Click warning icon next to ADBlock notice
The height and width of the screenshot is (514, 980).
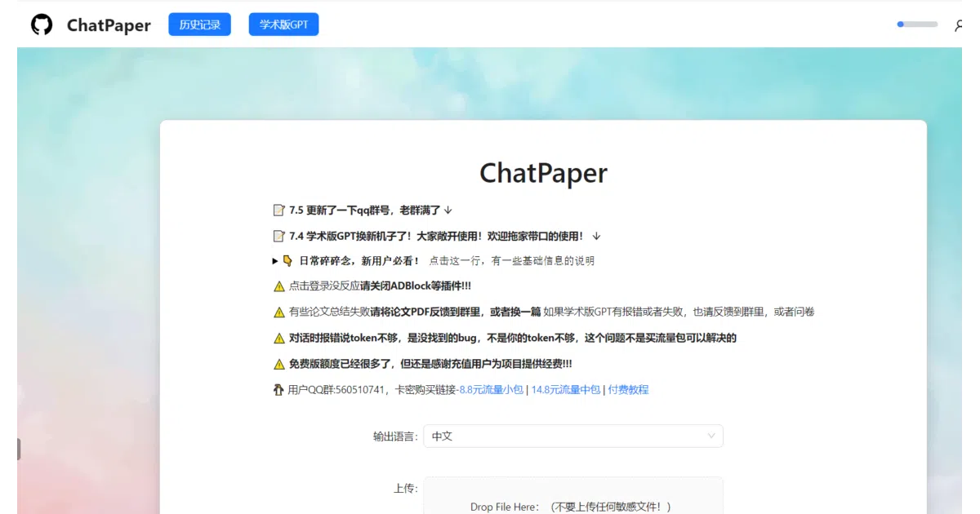(279, 286)
